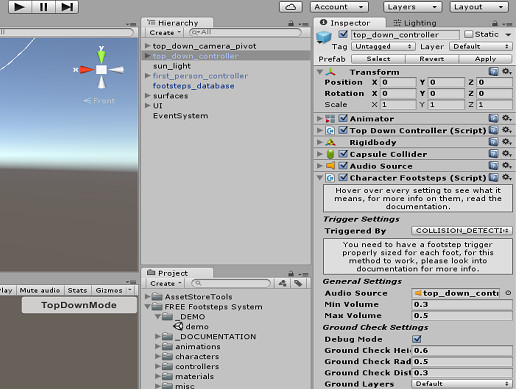The image size is (516, 389).
Task: Toggle Mute audio in the Game view
Action: 40,290
